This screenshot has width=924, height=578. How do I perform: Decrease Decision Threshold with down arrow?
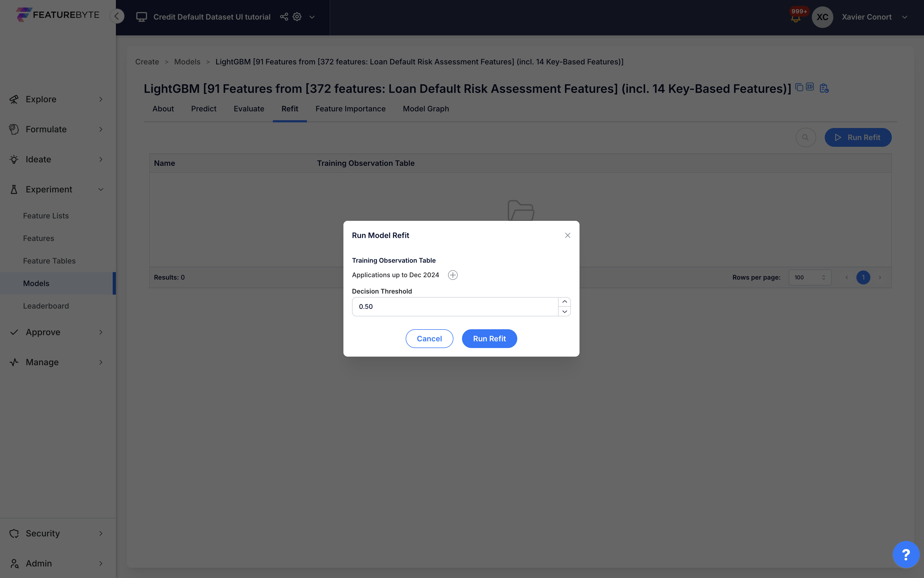click(564, 312)
